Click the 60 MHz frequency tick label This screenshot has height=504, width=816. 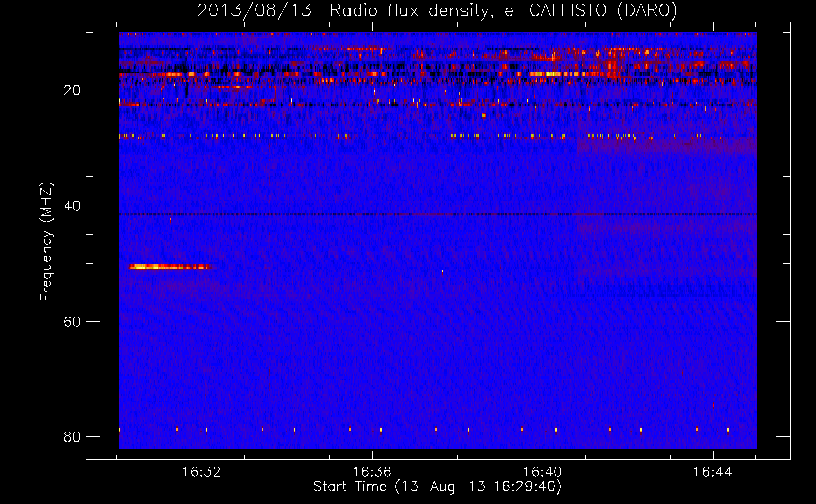point(72,321)
